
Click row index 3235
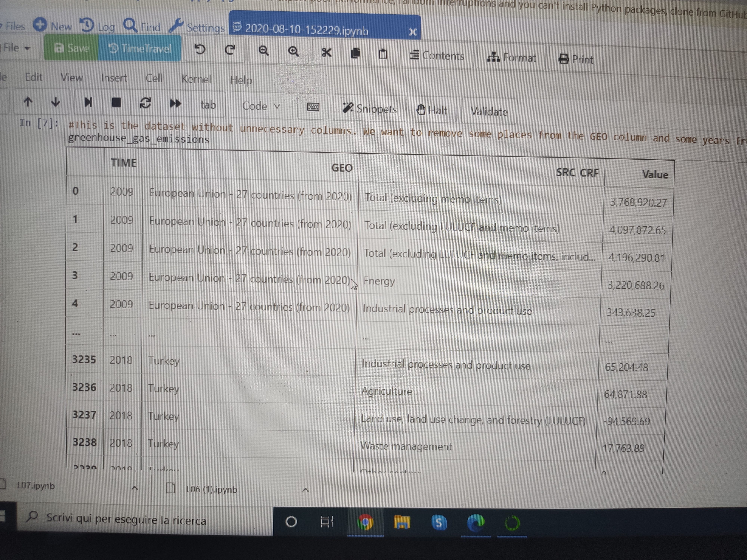coord(84,360)
